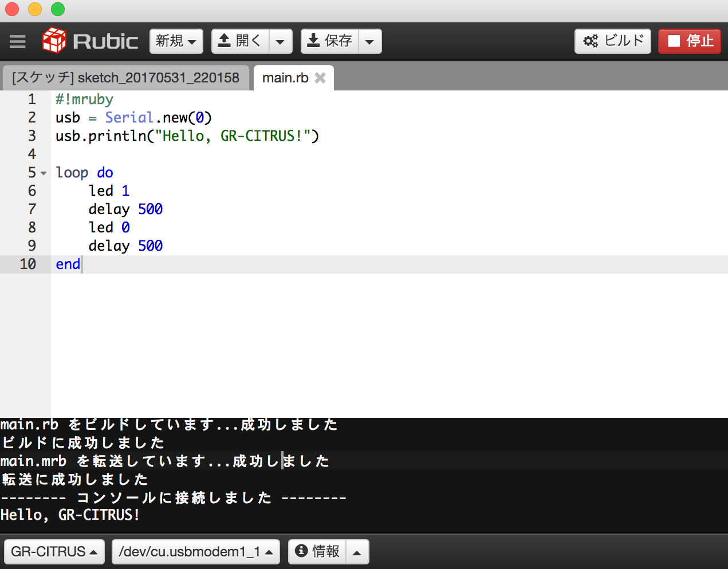Image resolution: width=728 pixels, height=569 pixels.
Task: Expand the 情報 dropdown arrow
Action: (x=357, y=552)
